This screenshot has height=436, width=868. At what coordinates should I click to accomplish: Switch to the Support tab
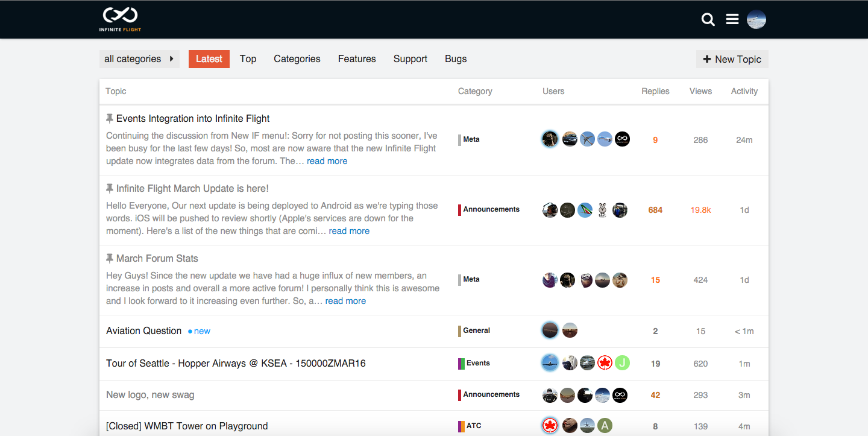(x=410, y=59)
